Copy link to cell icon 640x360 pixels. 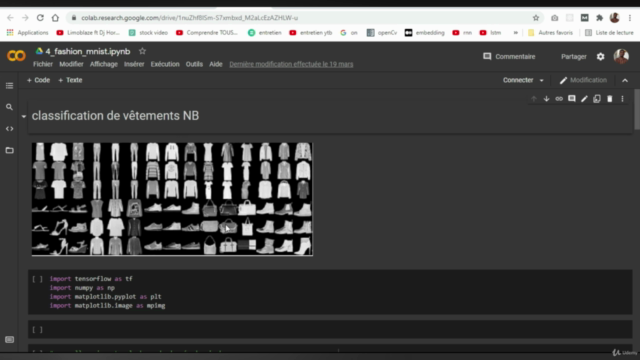tap(559, 99)
